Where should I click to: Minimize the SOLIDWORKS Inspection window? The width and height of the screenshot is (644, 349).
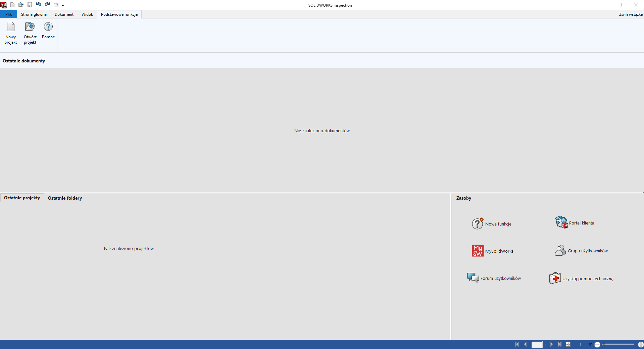point(605,5)
